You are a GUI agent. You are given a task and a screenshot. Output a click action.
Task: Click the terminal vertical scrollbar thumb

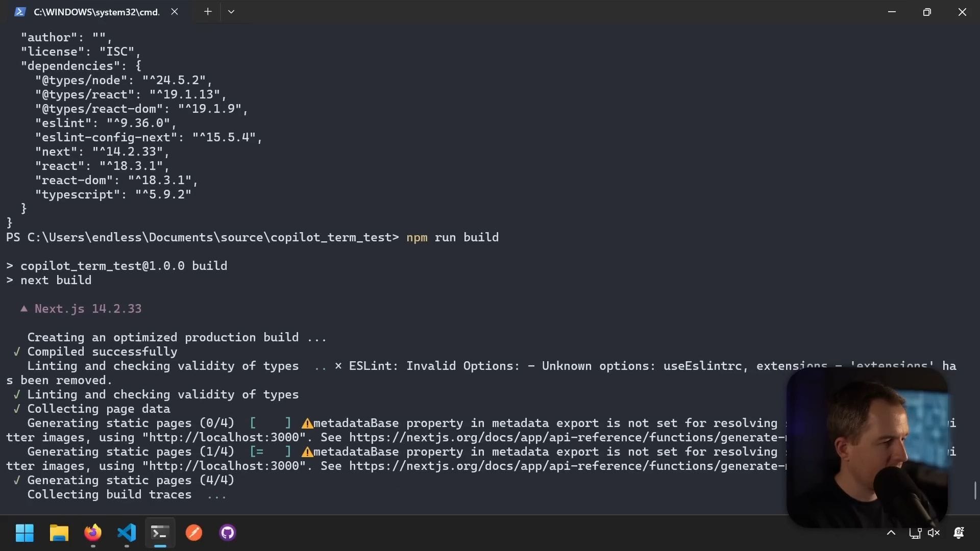[x=975, y=490]
